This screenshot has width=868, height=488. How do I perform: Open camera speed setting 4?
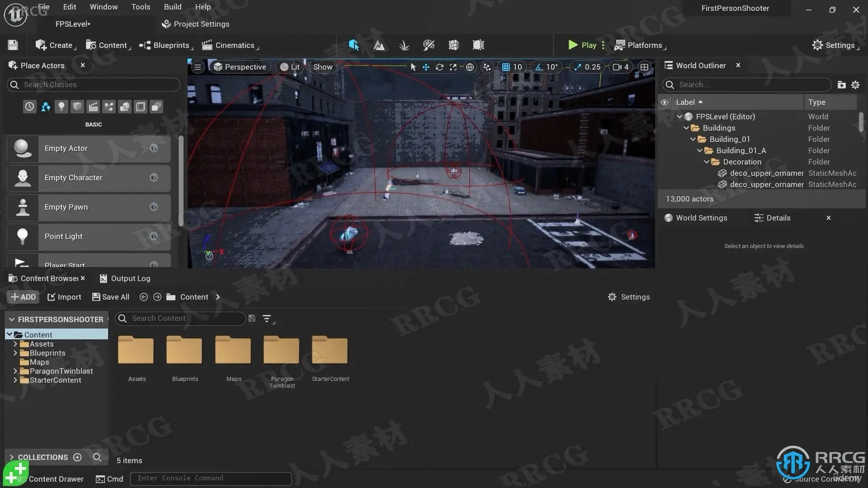(621, 67)
